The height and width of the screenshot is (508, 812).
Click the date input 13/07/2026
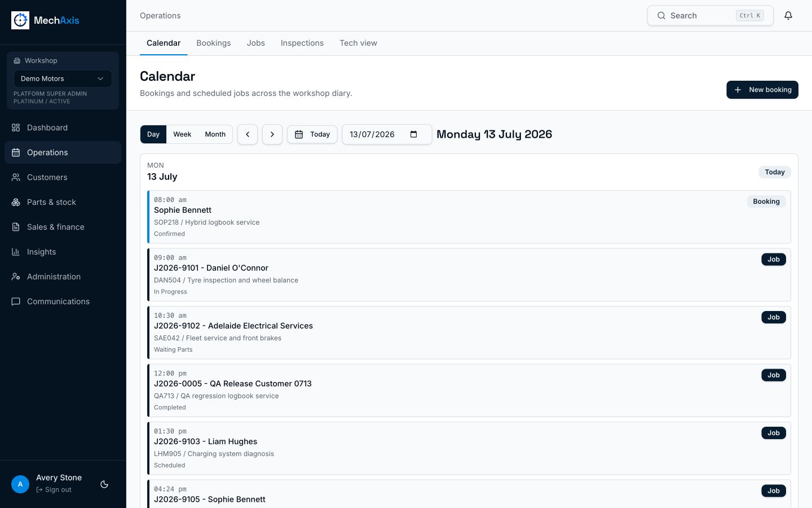tap(387, 134)
